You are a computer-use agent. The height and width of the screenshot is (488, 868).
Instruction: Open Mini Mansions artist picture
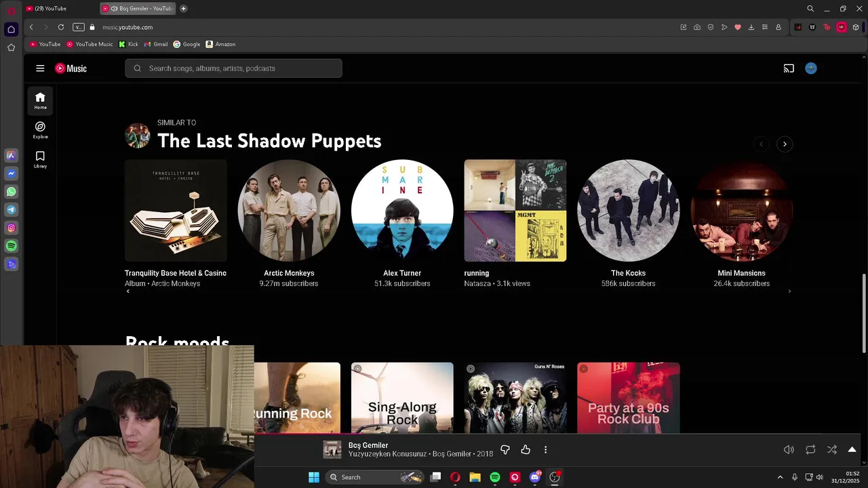click(742, 211)
